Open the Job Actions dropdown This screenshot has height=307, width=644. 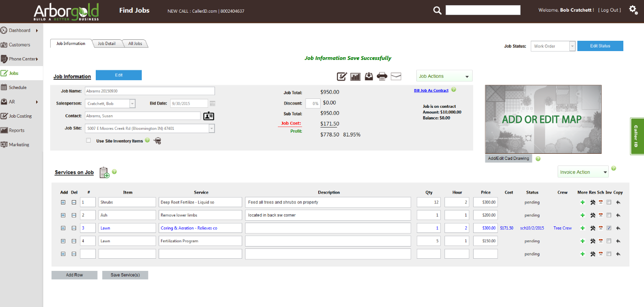tap(444, 75)
